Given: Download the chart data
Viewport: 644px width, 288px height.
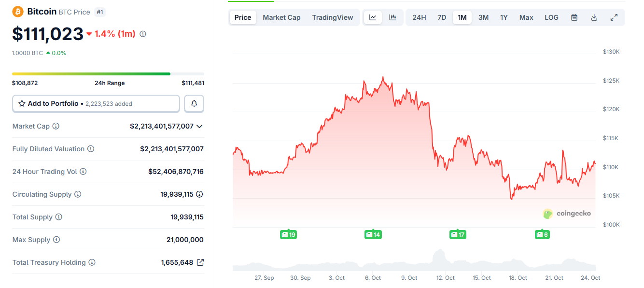Looking at the screenshot, I should [594, 17].
